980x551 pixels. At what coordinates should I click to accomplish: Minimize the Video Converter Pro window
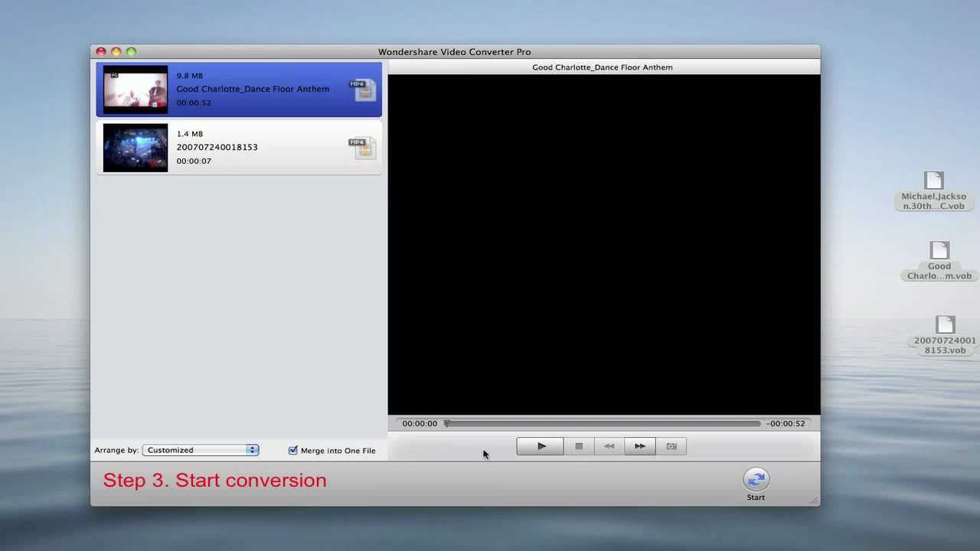point(116,52)
